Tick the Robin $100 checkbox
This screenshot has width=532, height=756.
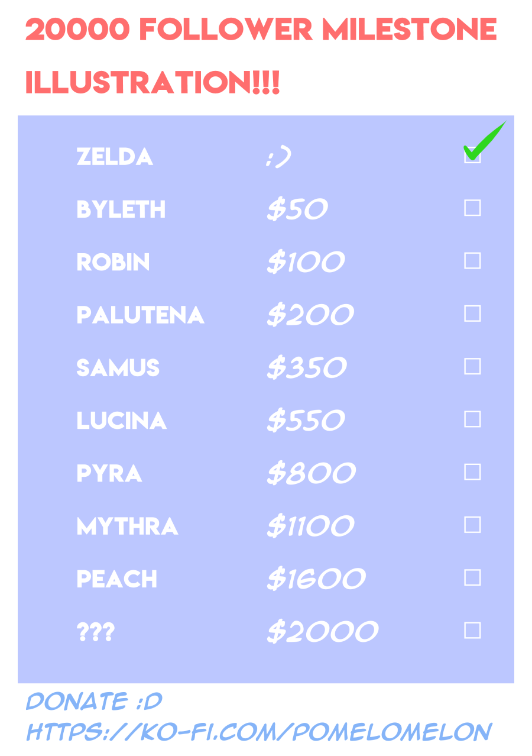(472, 261)
